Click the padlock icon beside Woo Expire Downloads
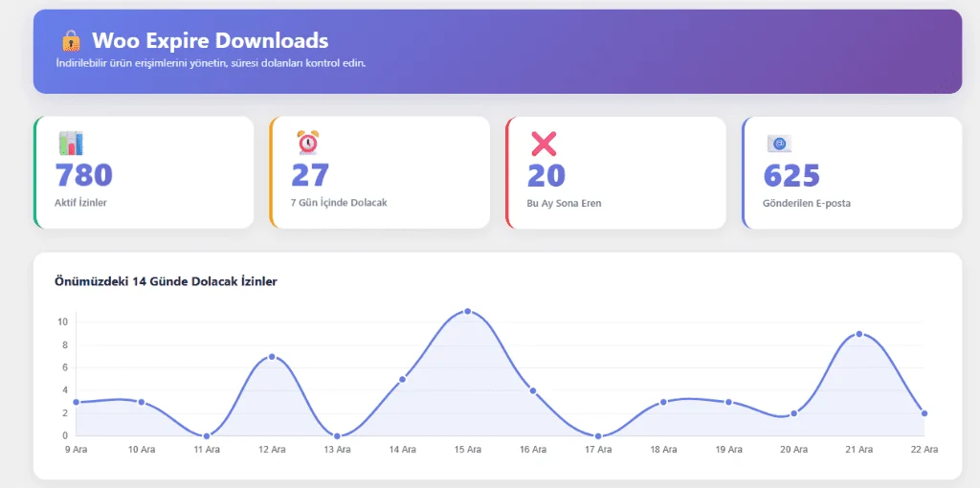The width and height of the screenshot is (980, 488). tap(71, 40)
